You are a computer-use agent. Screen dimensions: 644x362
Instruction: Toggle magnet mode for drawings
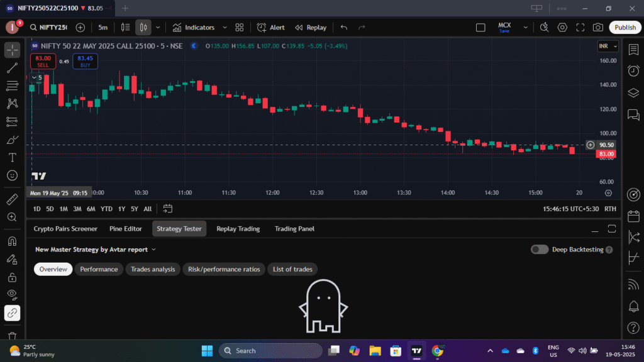coord(13,241)
